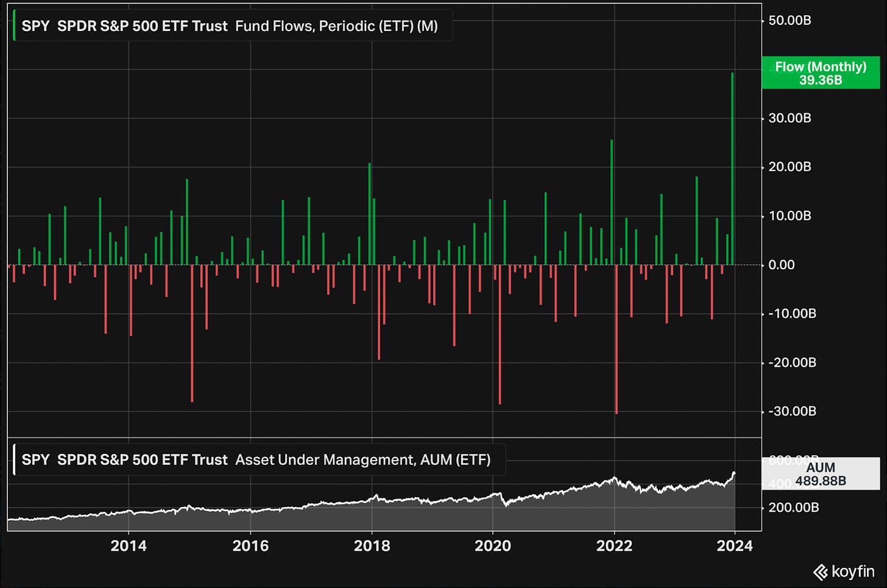This screenshot has height=588, width=887.
Task: Click the AUM 489.88B value badge
Action: click(x=820, y=474)
